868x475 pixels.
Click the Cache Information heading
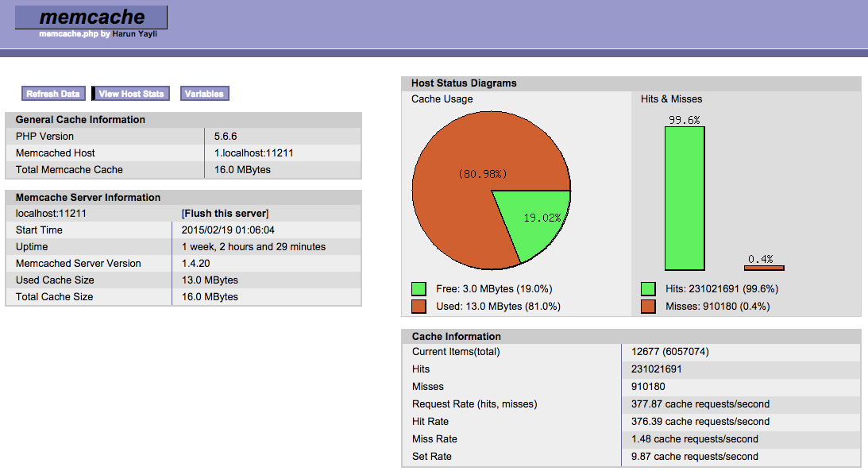click(456, 337)
